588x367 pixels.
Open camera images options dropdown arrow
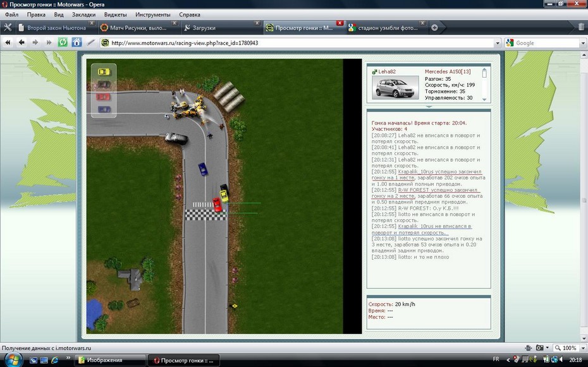[x=547, y=348]
